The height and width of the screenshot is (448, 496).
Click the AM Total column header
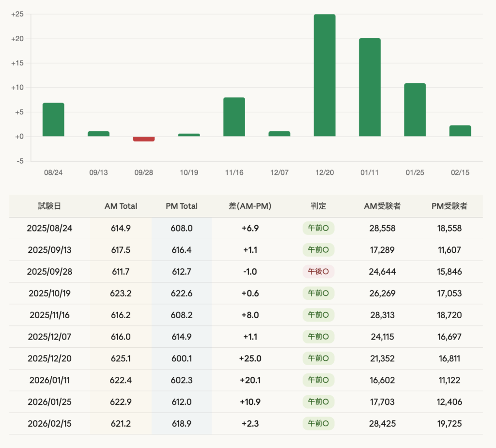pyautogui.click(x=121, y=206)
